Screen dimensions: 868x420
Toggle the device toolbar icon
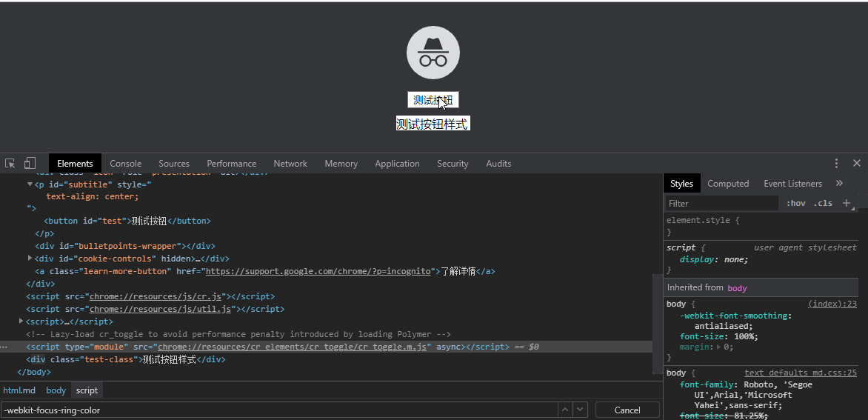point(30,163)
